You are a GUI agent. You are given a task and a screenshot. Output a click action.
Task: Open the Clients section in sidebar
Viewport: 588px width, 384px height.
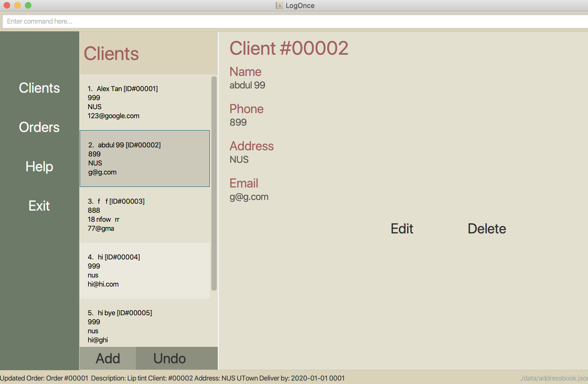39,88
